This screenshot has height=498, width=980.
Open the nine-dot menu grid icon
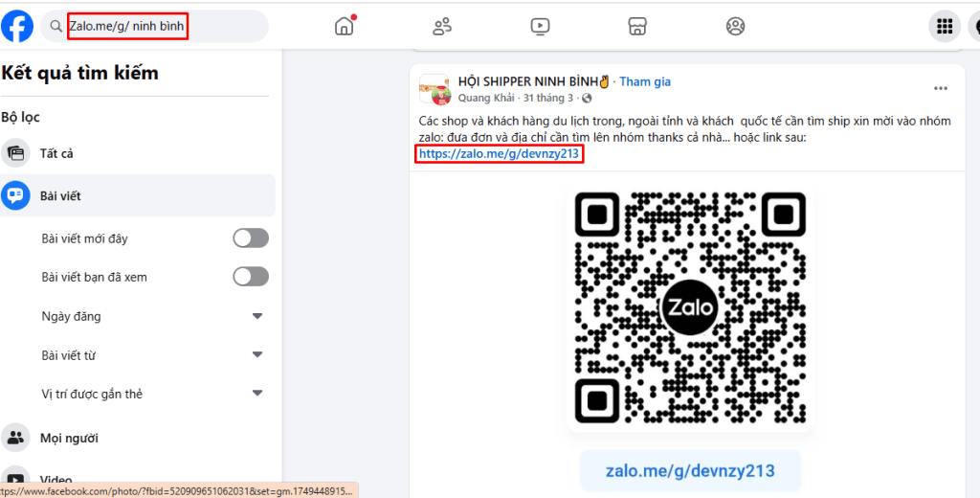[x=945, y=26]
